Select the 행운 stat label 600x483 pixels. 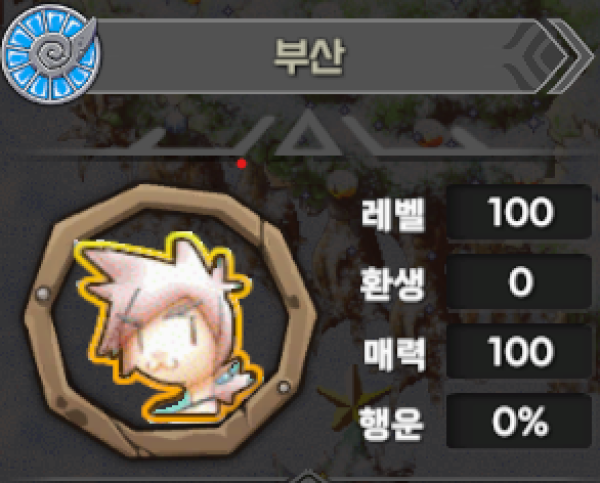(x=392, y=423)
